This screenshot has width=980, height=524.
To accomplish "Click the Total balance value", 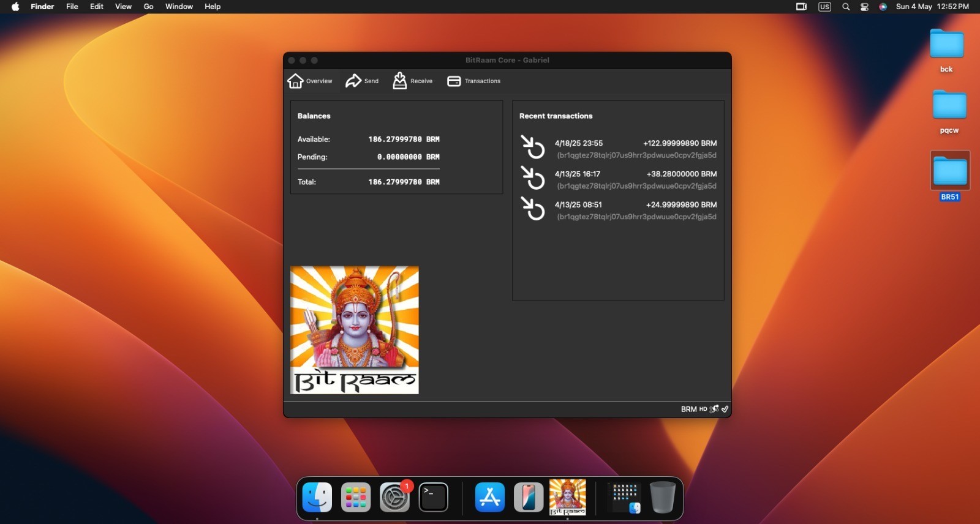I will click(x=404, y=182).
